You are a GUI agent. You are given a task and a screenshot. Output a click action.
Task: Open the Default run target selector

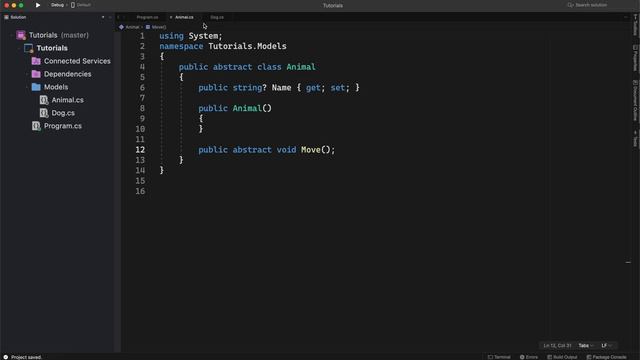[81, 5]
